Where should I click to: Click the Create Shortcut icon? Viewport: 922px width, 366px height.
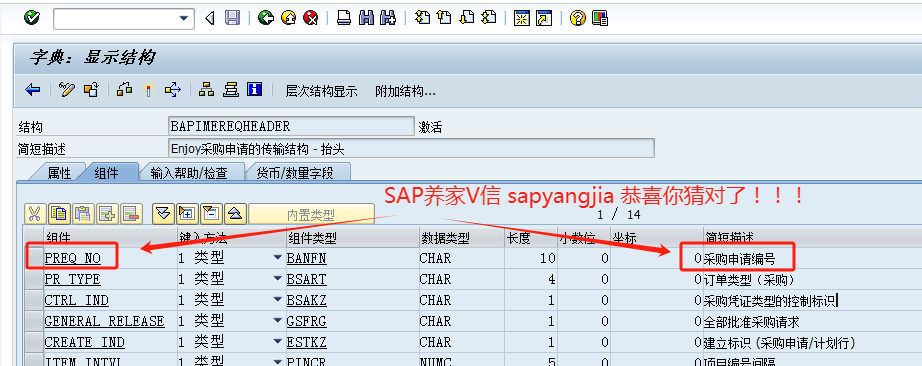pyautogui.click(x=544, y=18)
